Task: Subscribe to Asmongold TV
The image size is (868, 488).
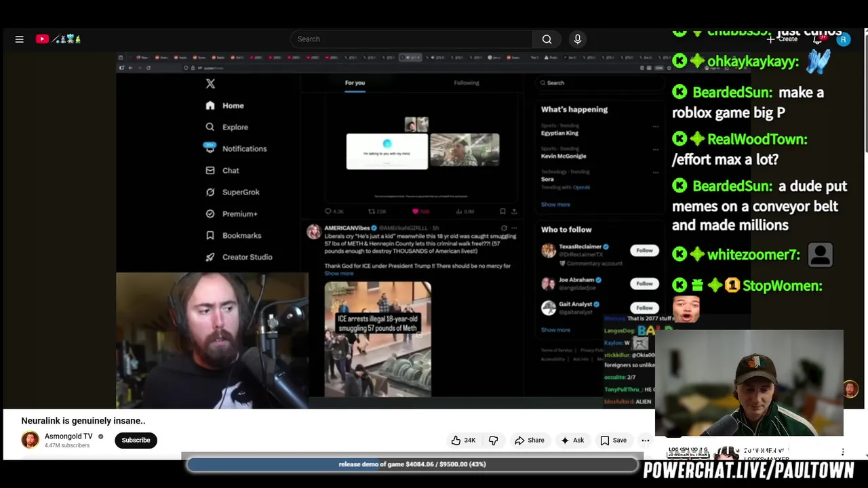Action: (136, 441)
